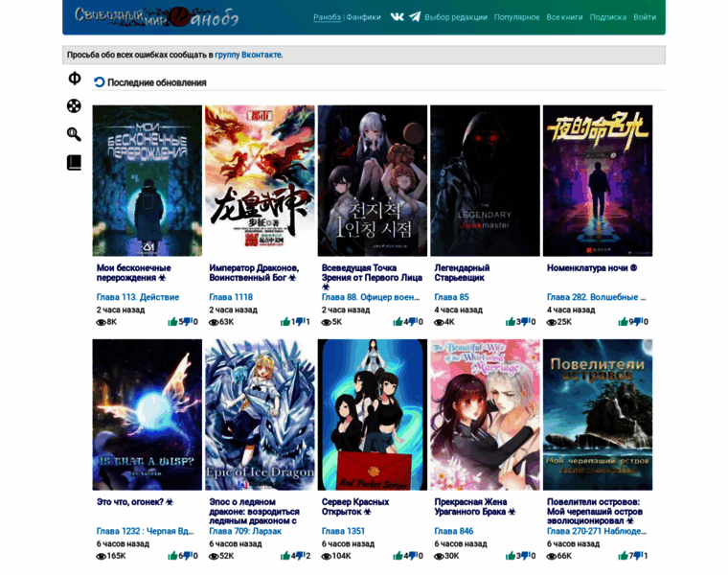Dislike Мои бесконечные перерождения with thumbs down
This screenshot has width=728, height=575.
(x=187, y=321)
